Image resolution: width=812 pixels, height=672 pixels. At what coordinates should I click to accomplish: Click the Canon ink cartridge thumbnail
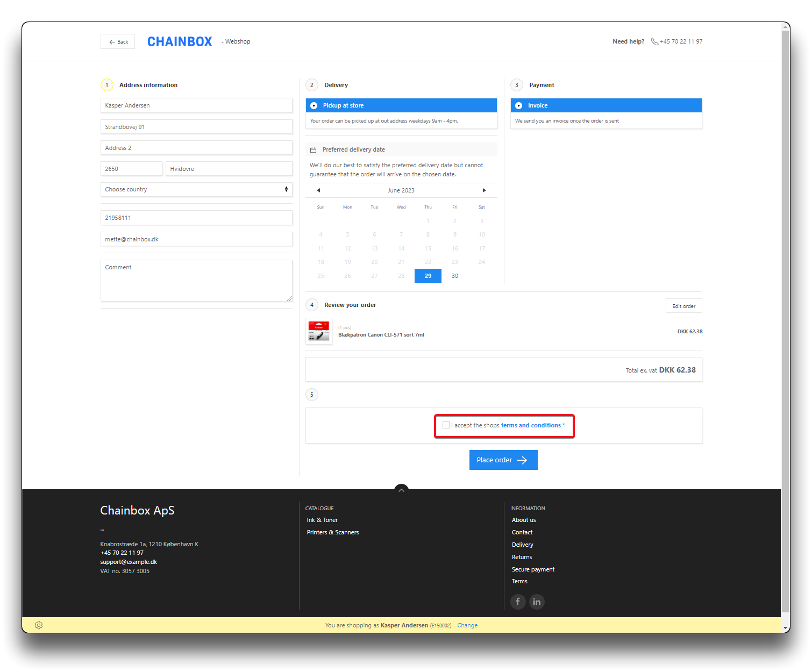pos(319,331)
